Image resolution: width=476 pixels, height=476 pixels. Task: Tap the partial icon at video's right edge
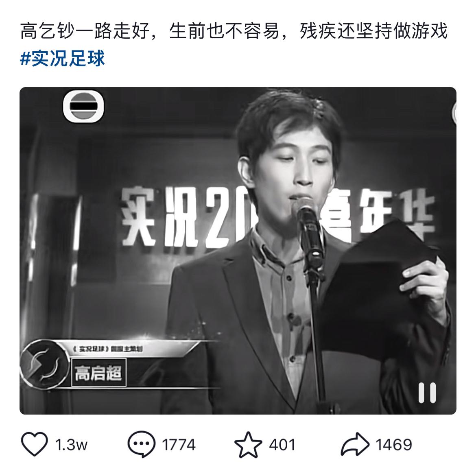pyautogui.click(x=454, y=113)
